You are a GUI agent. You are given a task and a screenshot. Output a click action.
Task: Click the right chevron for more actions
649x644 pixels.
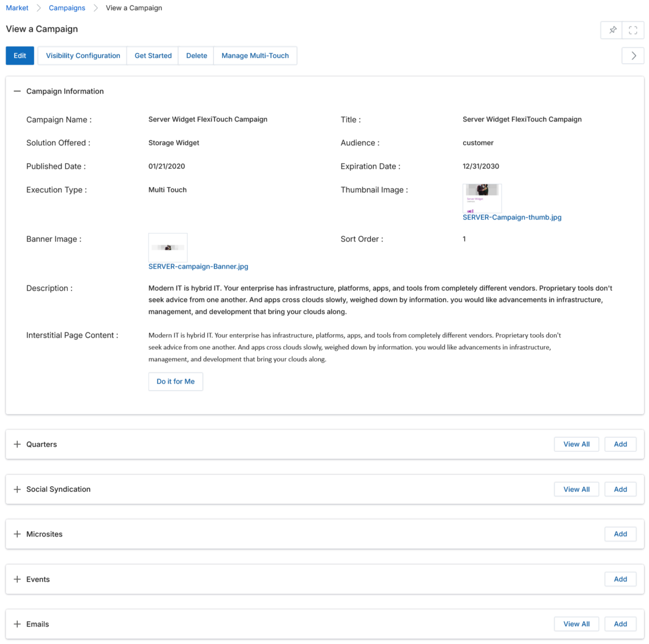pos(633,56)
